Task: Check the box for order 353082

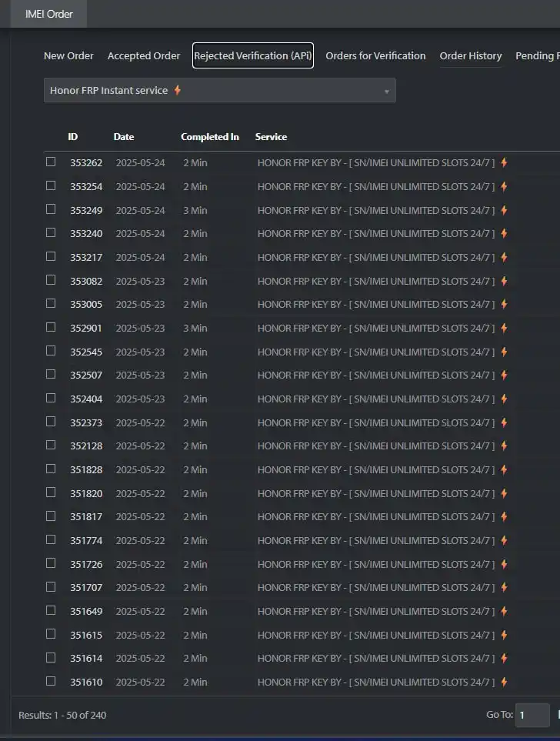Action: [51, 280]
